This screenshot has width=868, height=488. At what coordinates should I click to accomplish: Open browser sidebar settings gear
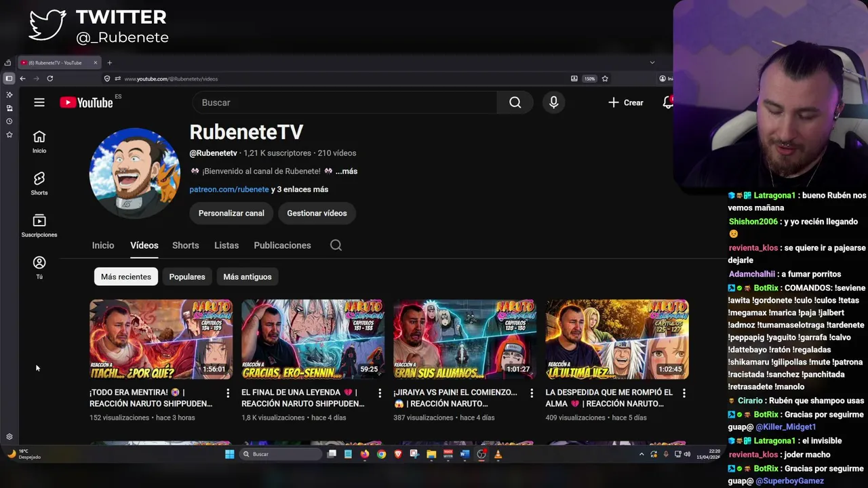pyautogui.click(x=9, y=437)
